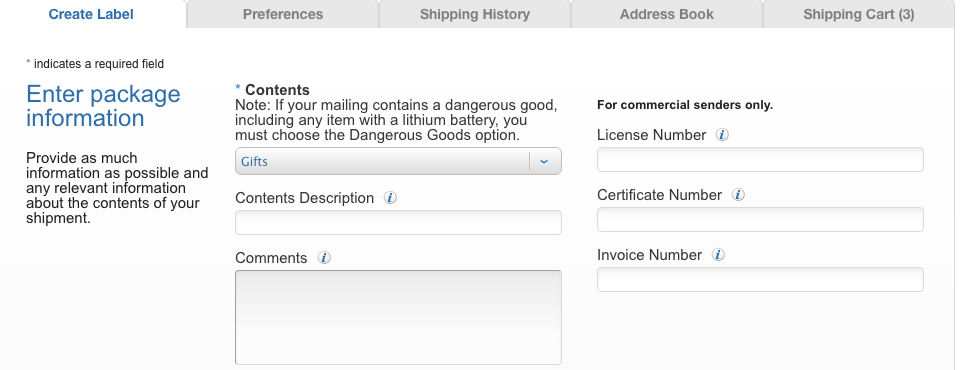962x370 pixels.
Task: Click into the Comments text area
Action: pos(398,317)
